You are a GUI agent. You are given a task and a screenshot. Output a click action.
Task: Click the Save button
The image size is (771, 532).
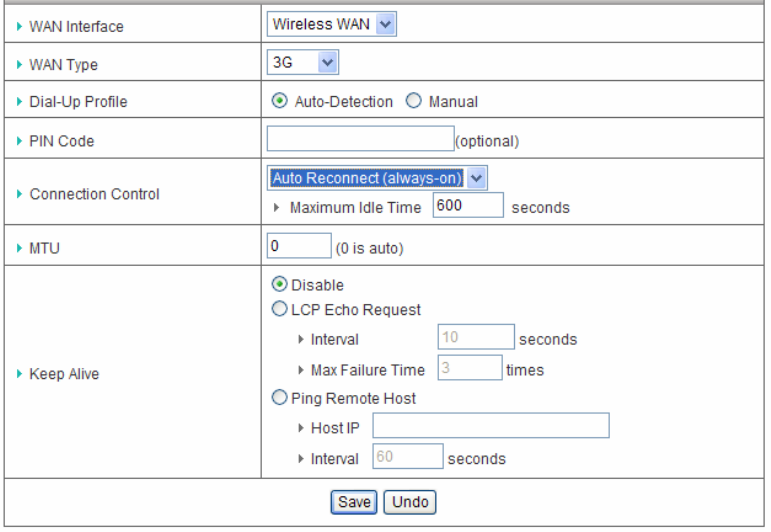(x=354, y=501)
